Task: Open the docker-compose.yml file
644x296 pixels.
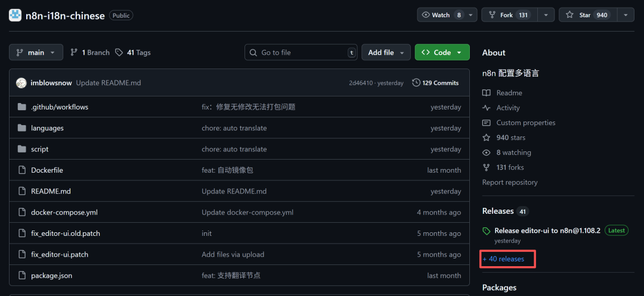Action: click(64, 213)
